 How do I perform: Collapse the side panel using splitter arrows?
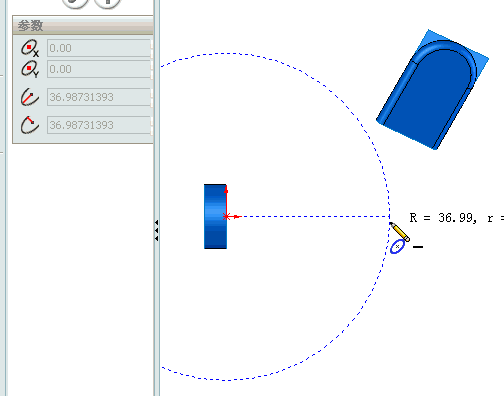tap(157, 230)
